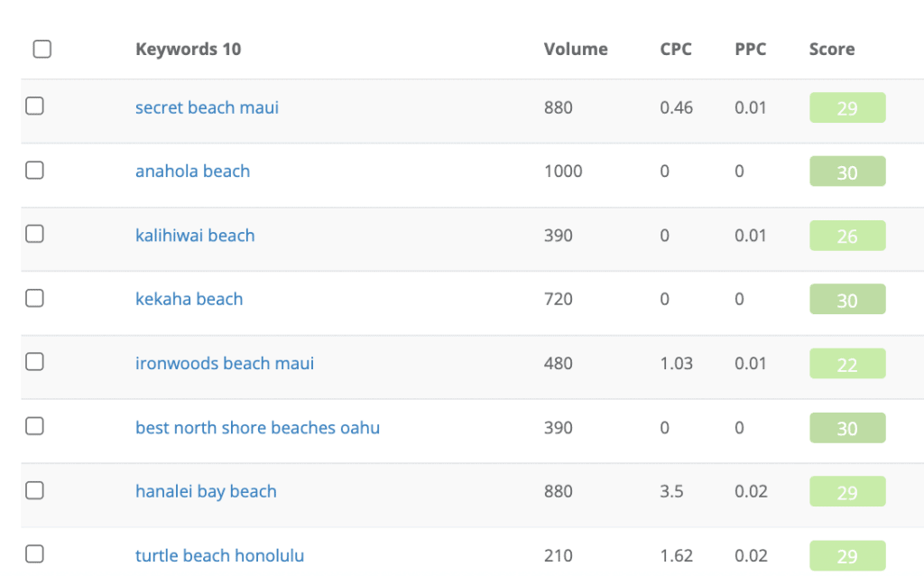Image resolution: width=924 pixels, height=576 pixels.
Task: Tick the kekaha beach checkbox
Action: 34,298
